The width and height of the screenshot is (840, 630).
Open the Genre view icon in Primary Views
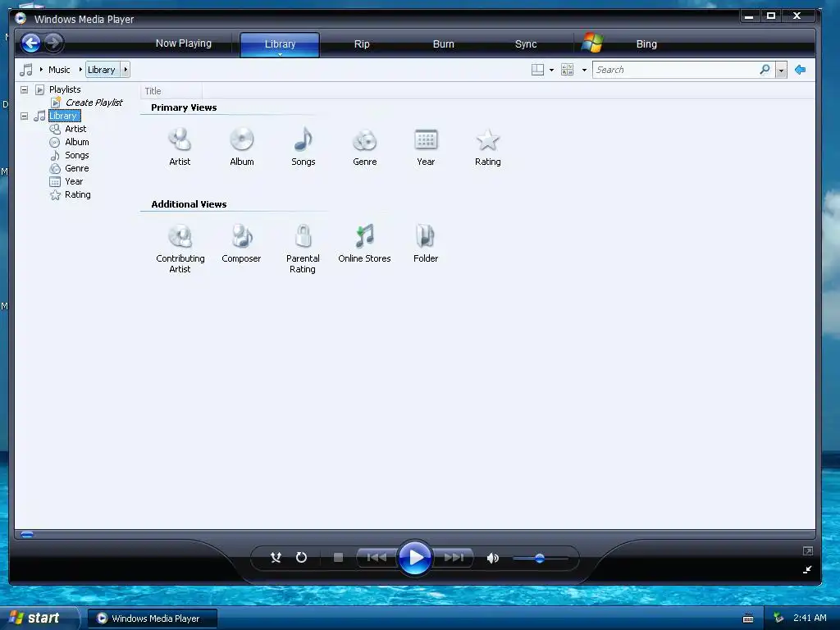coord(365,140)
